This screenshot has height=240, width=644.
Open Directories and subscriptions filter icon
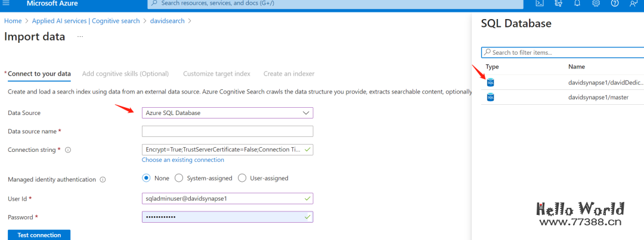[x=558, y=4]
